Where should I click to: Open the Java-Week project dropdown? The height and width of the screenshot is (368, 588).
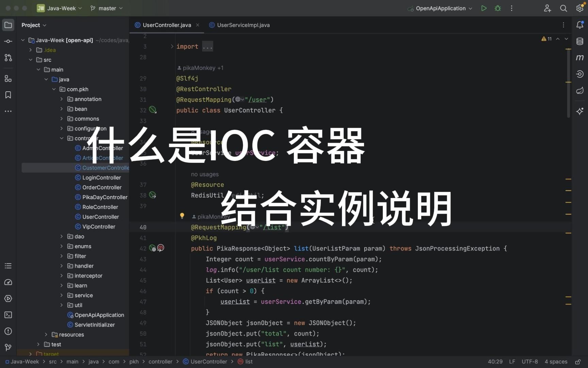coord(60,8)
